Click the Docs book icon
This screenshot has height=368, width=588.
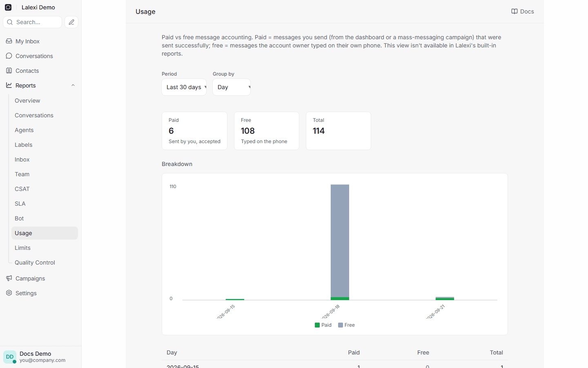pyautogui.click(x=514, y=11)
